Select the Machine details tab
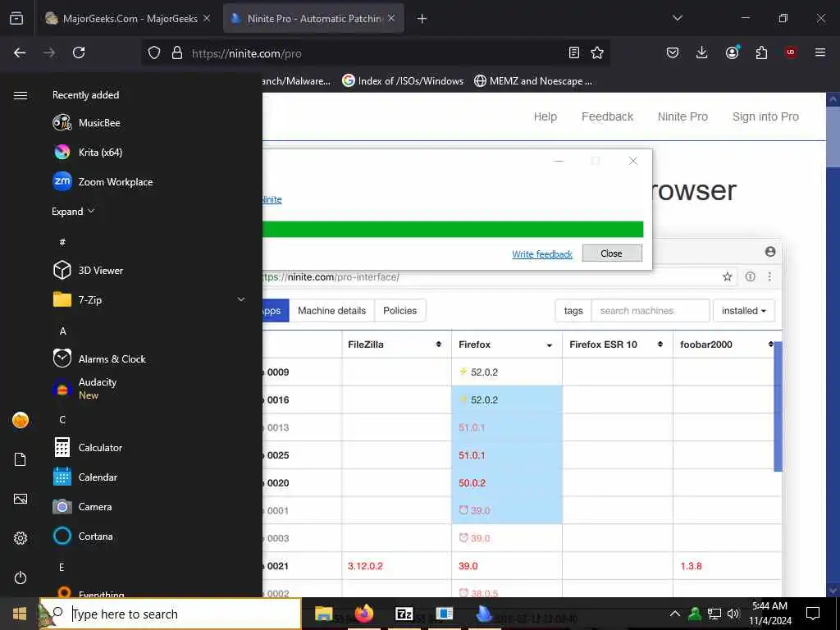Screen dimensions: 840x630 331,311
